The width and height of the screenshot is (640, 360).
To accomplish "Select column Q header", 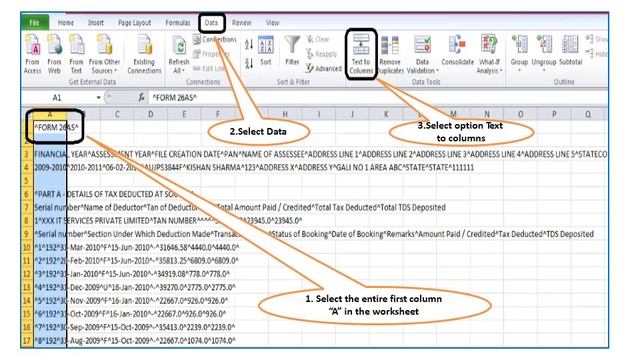I will (x=588, y=114).
